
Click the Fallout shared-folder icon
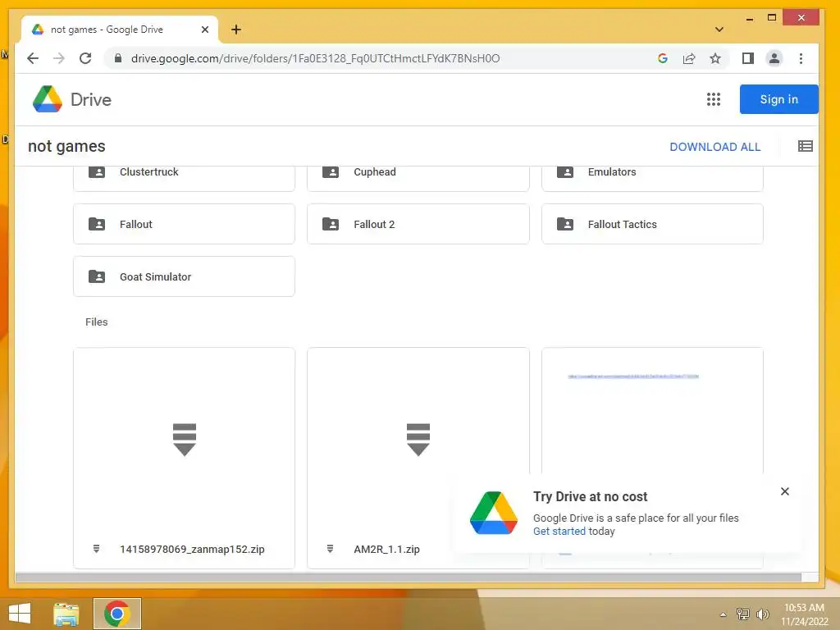tap(97, 224)
